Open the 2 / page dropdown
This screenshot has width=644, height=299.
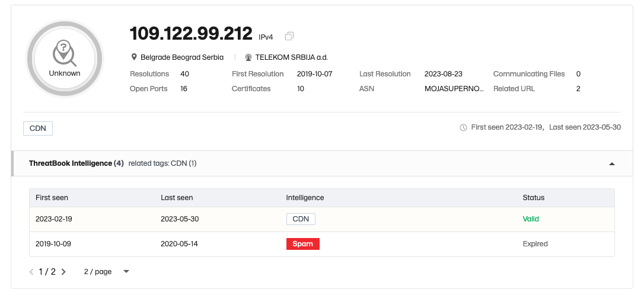pyautogui.click(x=107, y=272)
